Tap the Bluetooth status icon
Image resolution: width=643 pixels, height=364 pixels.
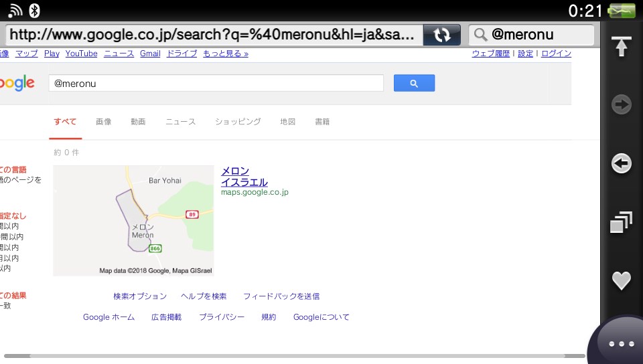pyautogui.click(x=34, y=10)
